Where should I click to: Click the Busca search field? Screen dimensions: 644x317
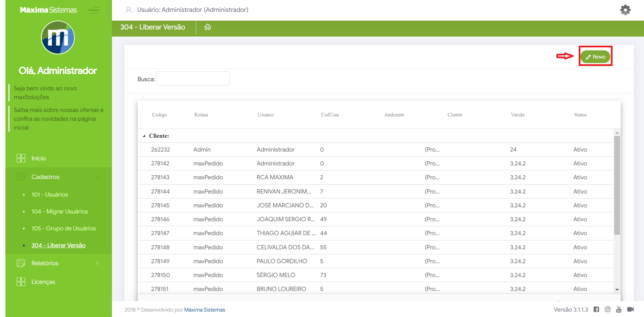coord(193,79)
